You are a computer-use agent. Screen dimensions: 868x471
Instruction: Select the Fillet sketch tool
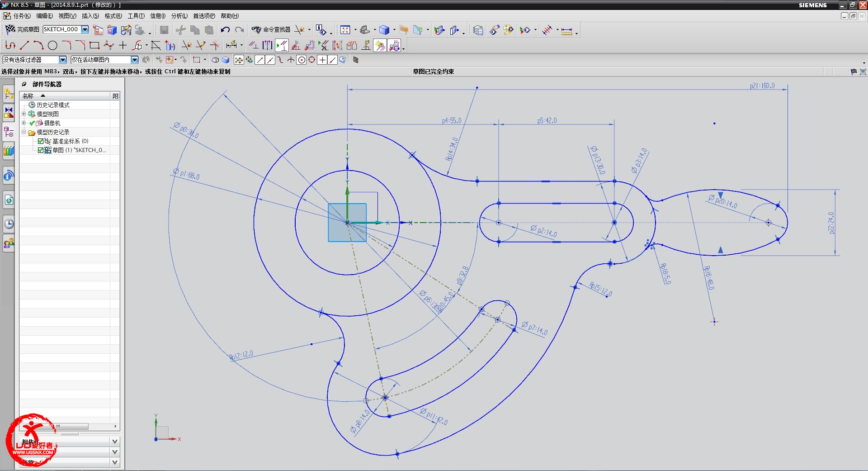(66, 45)
